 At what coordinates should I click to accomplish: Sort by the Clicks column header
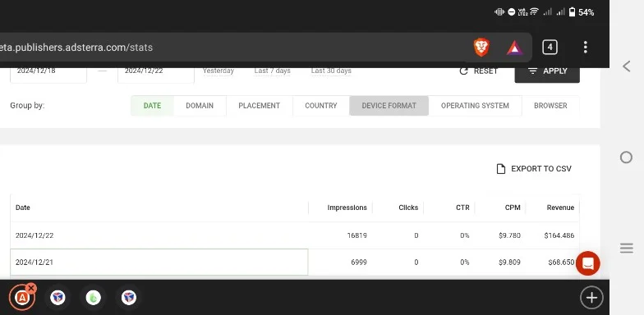pos(408,208)
